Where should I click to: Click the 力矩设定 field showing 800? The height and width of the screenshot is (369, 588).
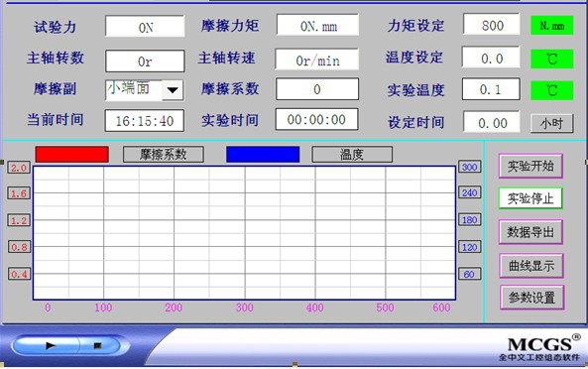pyautogui.click(x=492, y=25)
